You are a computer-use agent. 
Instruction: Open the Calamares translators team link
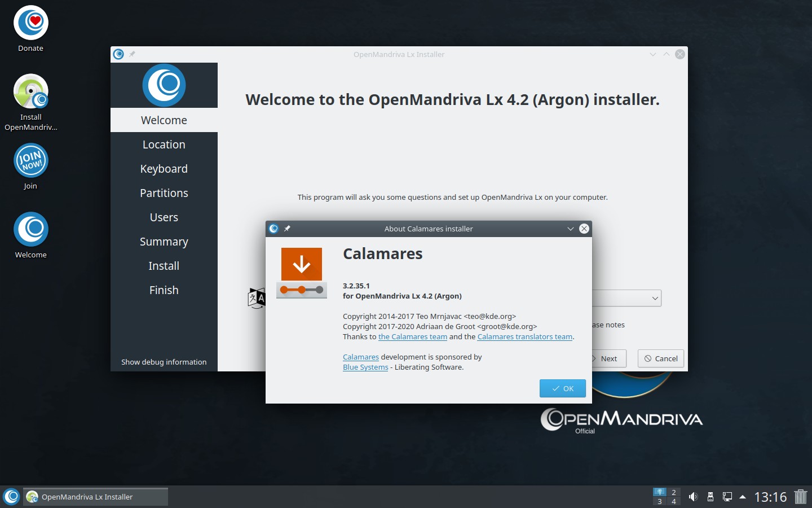(525, 336)
